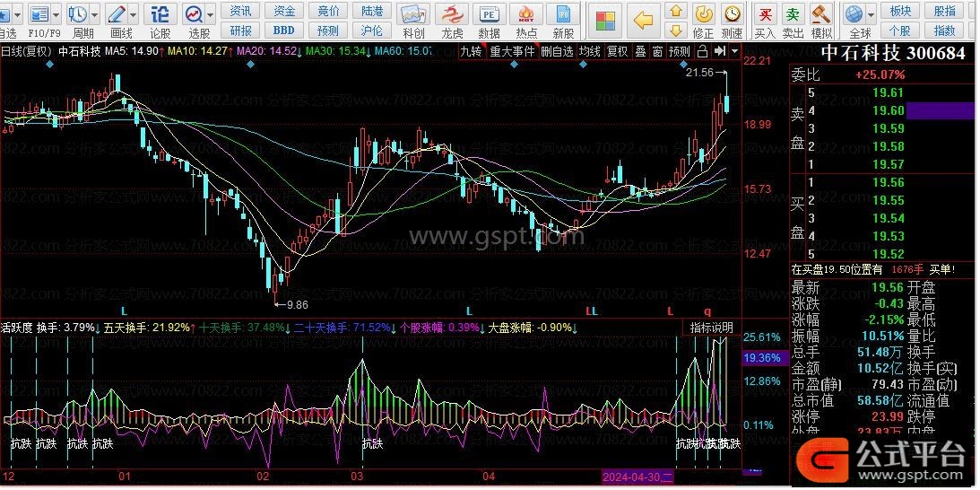This screenshot has height=490, width=980.
Task: Open the 新股 IPO icon
Action: point(563,14)
